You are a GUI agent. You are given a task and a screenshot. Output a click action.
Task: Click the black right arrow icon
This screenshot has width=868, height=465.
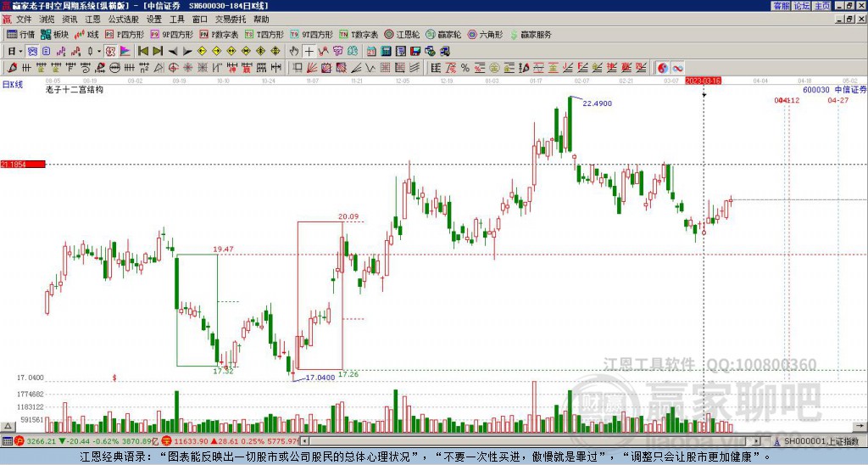point(187,52)
